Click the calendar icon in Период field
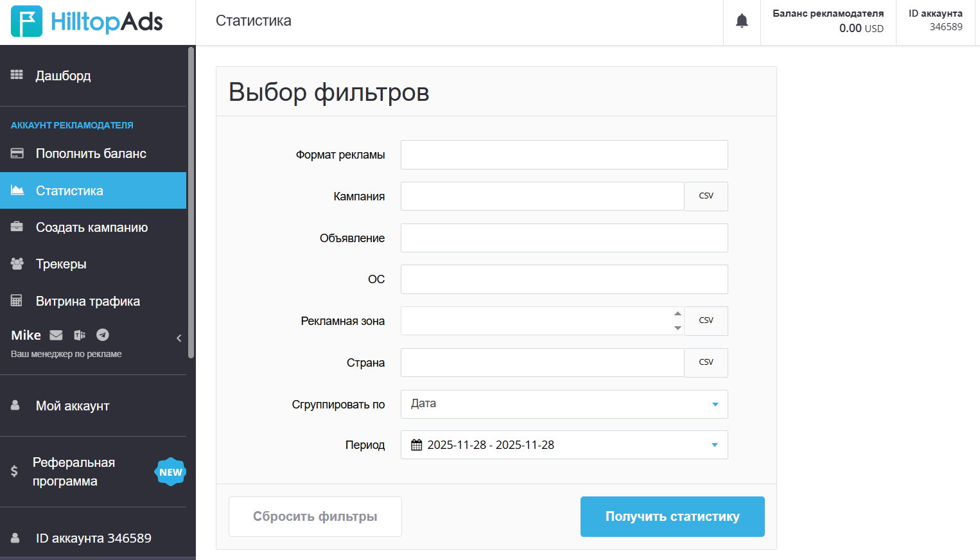 click(417, 445)
